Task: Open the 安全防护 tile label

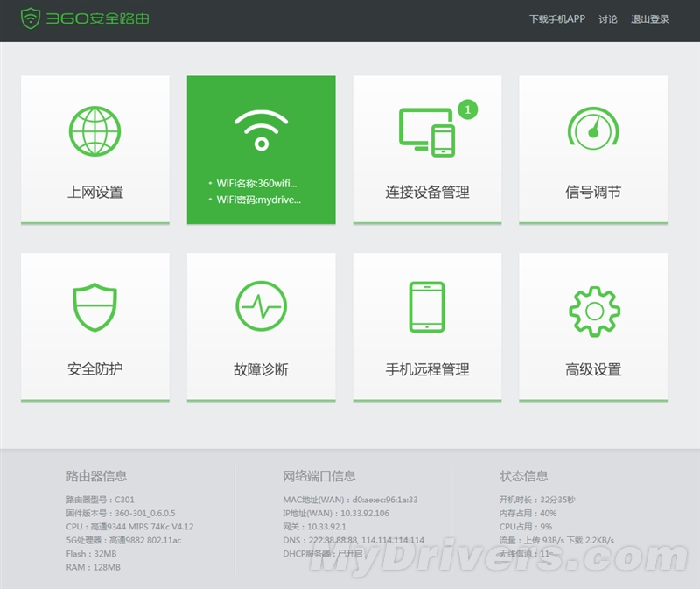Action: pos(95,369)
